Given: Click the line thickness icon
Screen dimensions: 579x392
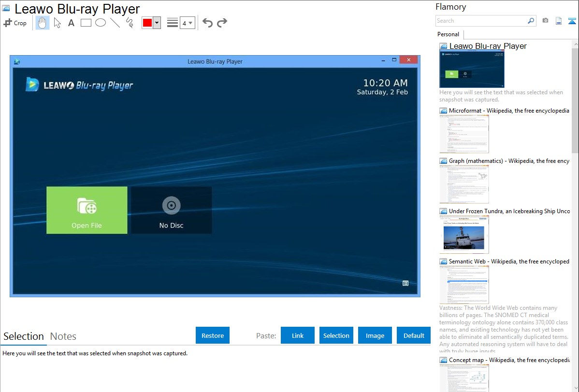Looking at the screenshot, I should [173, 23].
